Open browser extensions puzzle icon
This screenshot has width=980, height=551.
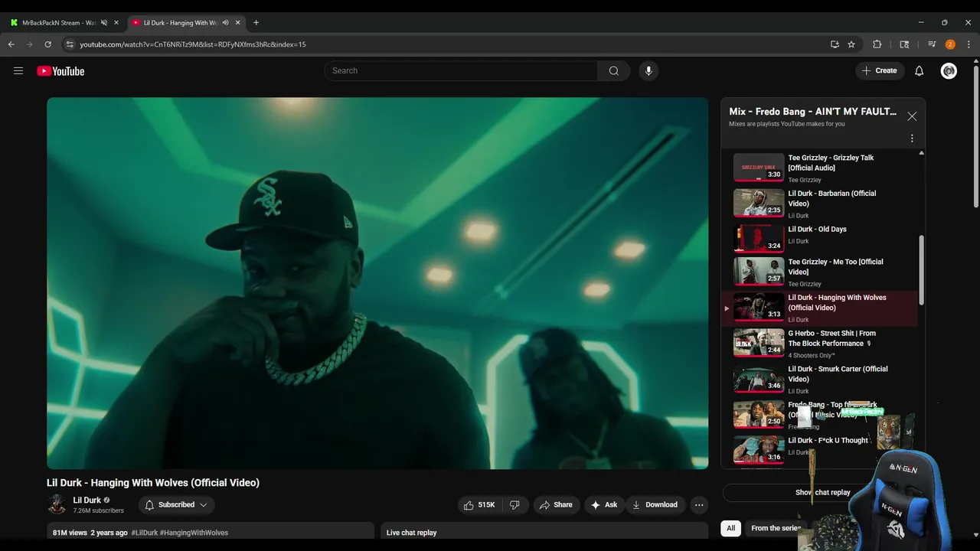pyautogui.click(x=877, y=44)
